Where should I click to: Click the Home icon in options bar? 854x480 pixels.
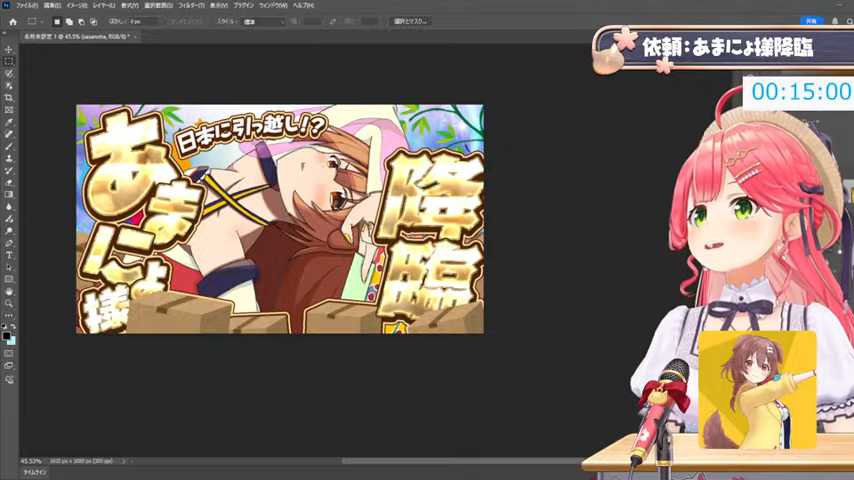(13, 22)
